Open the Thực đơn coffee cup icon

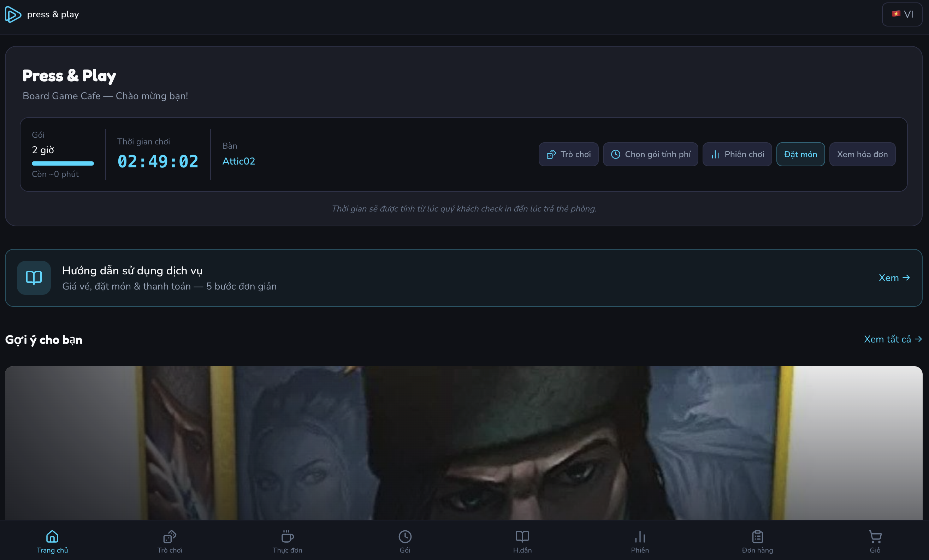[287, 536]
